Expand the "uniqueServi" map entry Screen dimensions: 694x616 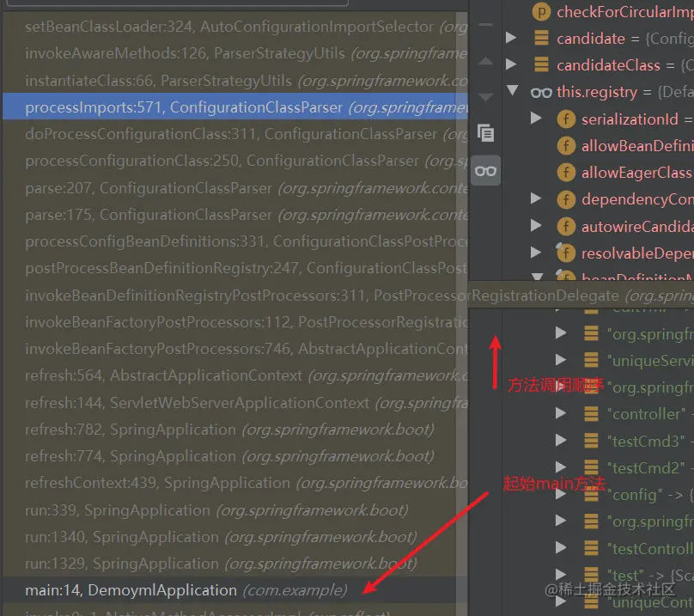tap(561, 360)
